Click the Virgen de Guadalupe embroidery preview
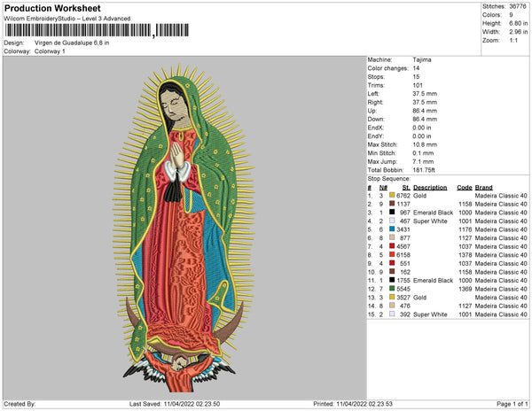 point(184,228)
